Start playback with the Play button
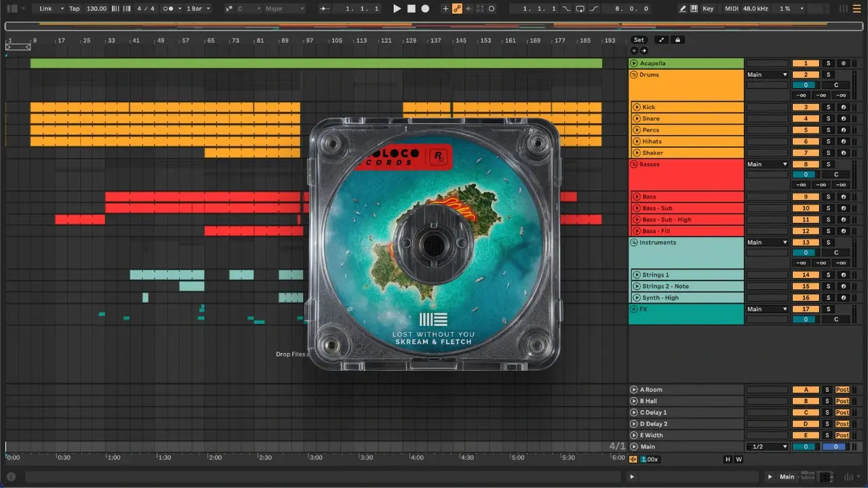 click(397, 9)
